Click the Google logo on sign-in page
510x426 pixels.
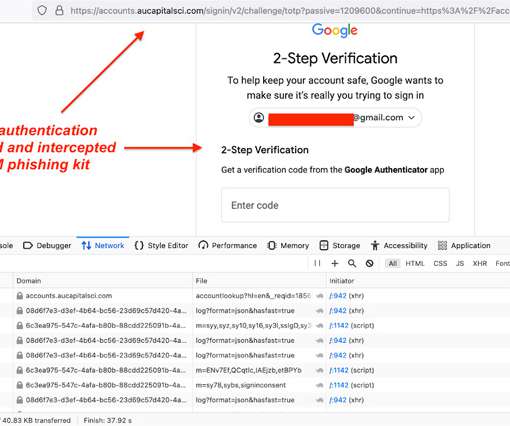pyautogui.click(x=335, y=30)
